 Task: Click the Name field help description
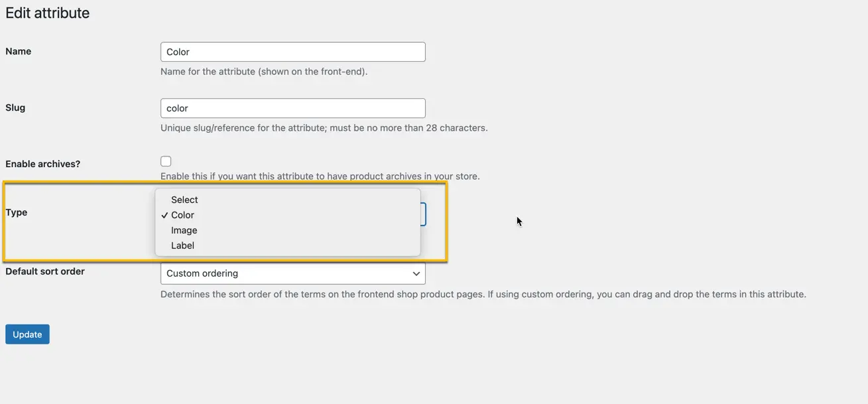(264, 72)
